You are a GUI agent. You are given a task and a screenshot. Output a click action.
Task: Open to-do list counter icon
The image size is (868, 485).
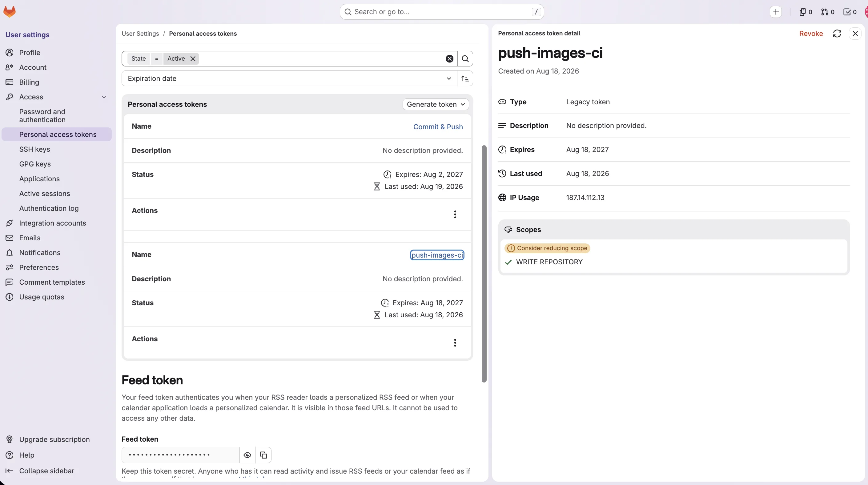[850, 12]
